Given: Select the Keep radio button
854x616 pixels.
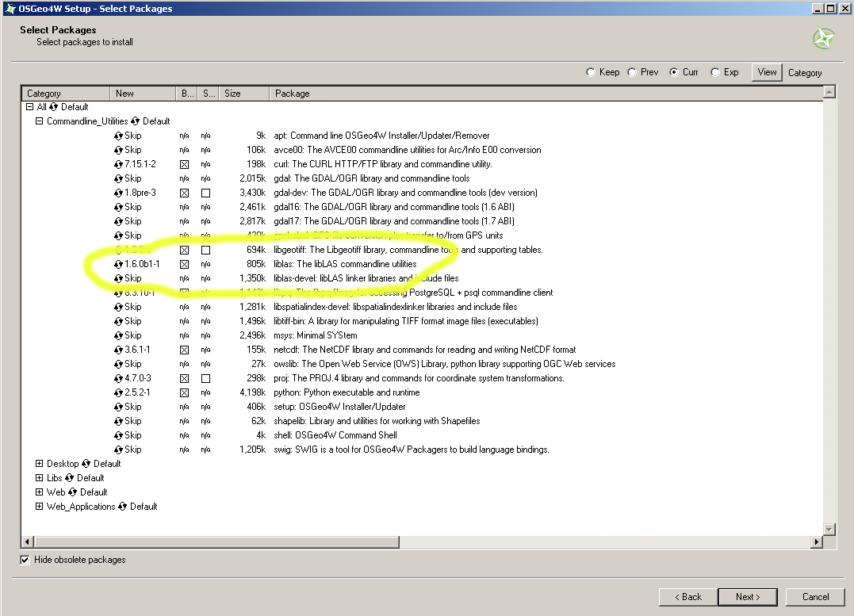Looking at the screenshot, I should (591, 72).
